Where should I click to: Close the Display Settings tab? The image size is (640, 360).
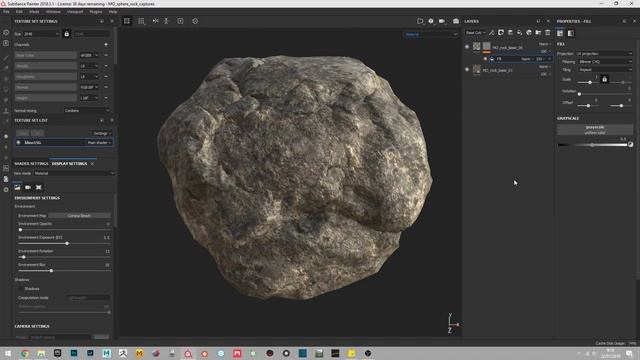[92, 164]
